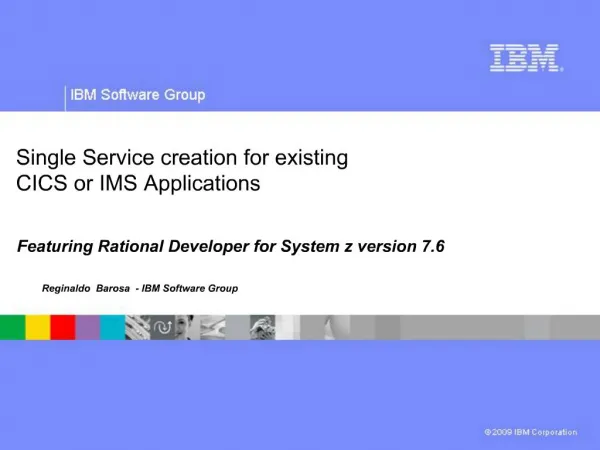
Task: Click the yellow square in the color strip
Action: 38,327
